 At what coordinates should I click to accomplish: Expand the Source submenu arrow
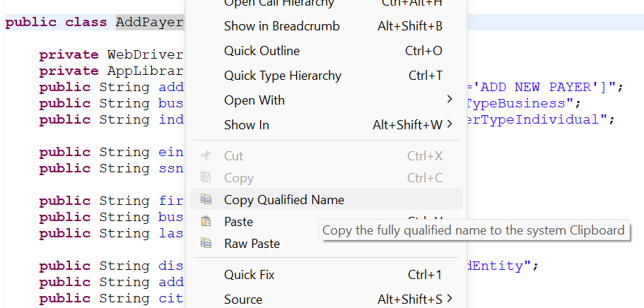[450, 300]
